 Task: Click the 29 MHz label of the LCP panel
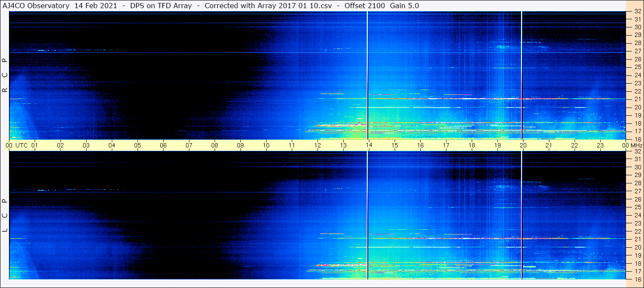tap(638, 175)
